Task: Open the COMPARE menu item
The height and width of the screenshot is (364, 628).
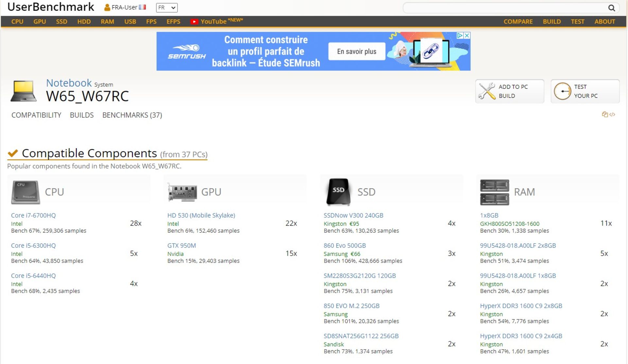Action: click(x=518, y=22)
